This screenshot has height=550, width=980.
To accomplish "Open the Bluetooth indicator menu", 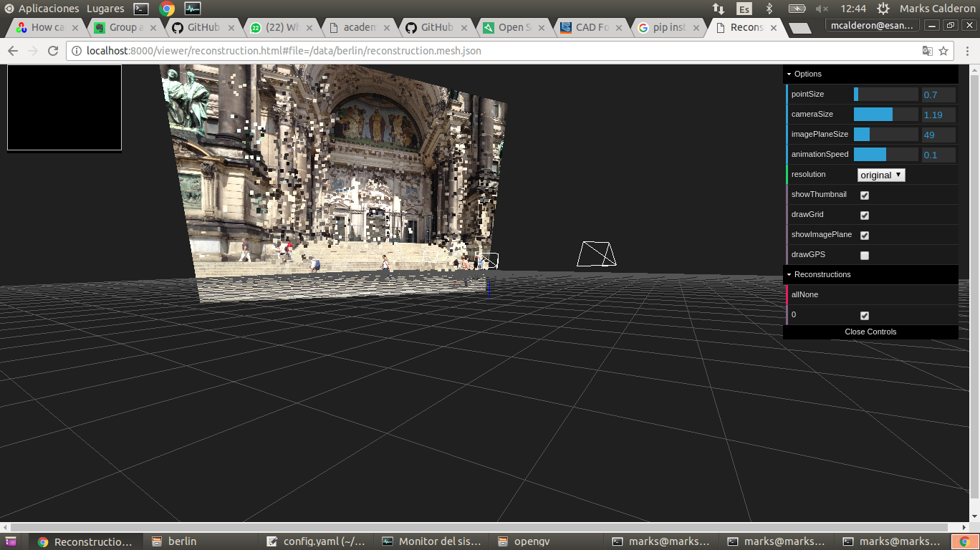I will [x=770, y=9].
